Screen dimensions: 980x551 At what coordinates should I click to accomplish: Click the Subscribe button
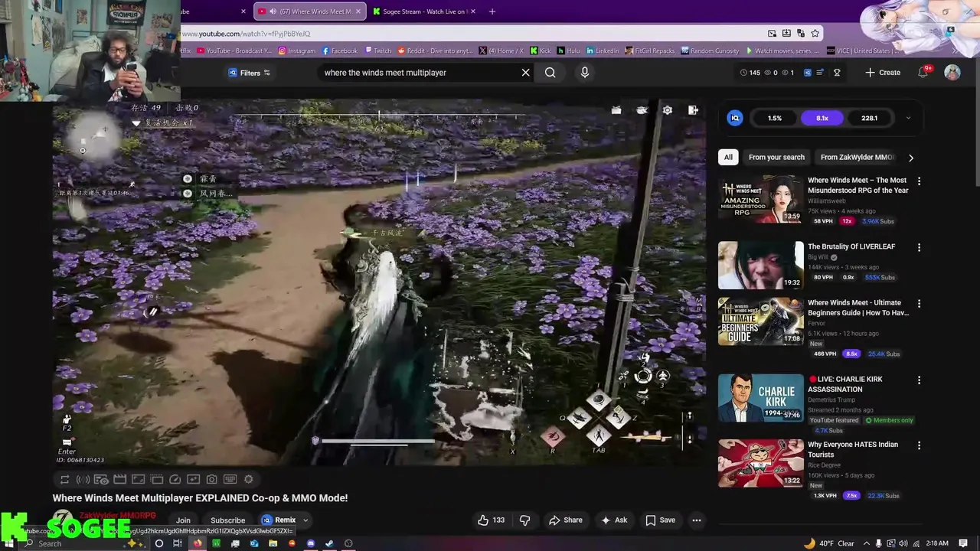tap(227, 520)
